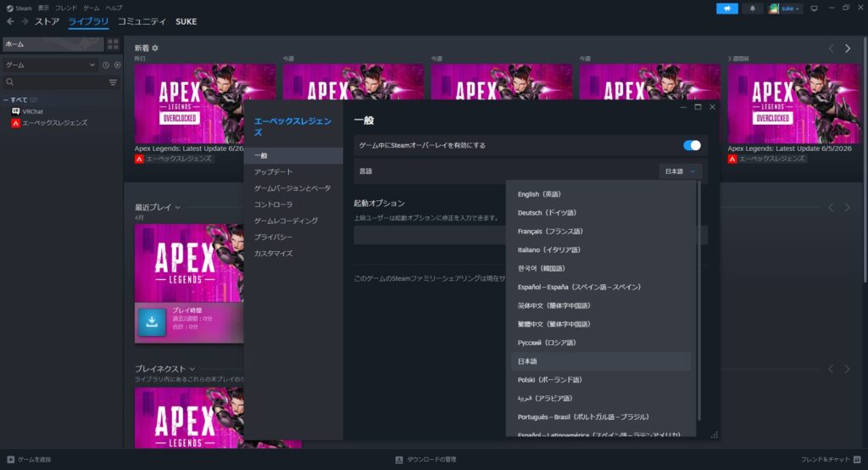Open the notifications bell icon
Viewport: 868px width, 470px height.
tap(753, 8)
